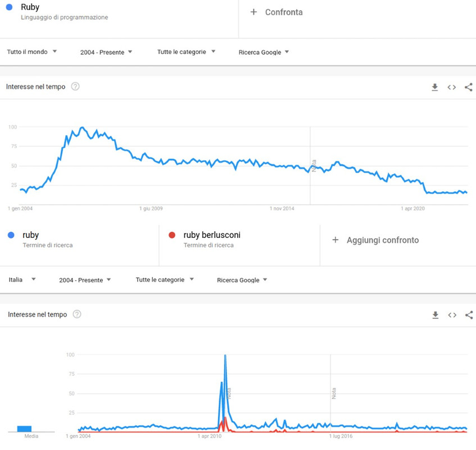Image resolution: width=476 pixels, height=450 pixels.
Task: Share the Italia interest-over-time chart
Action: point(469,315)
